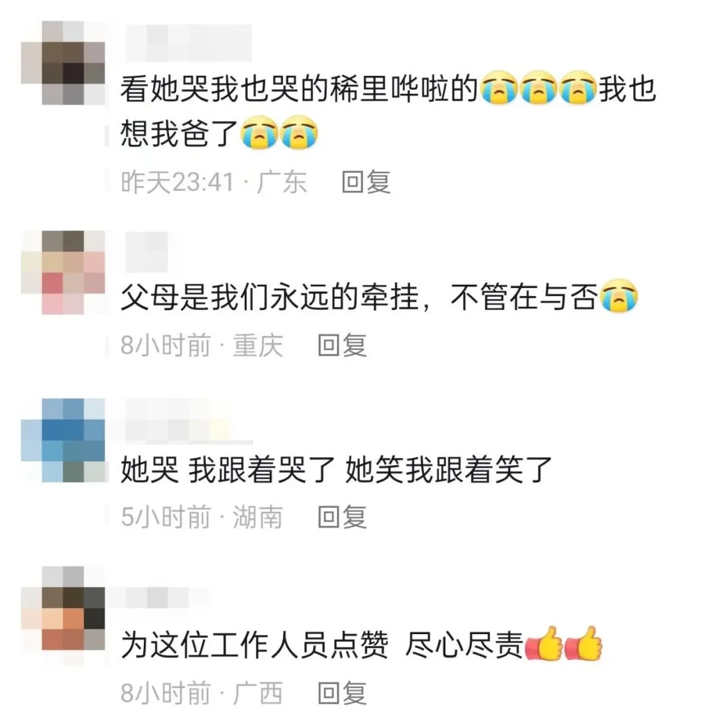The image size is (719, 728).
Task: Tap 回复 under the 湖南 comment
Action: 342,517
